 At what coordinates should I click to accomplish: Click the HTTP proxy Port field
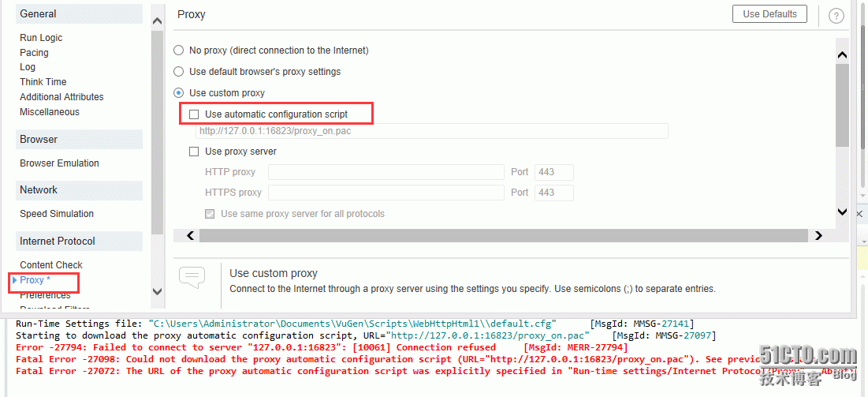[554, 172]
